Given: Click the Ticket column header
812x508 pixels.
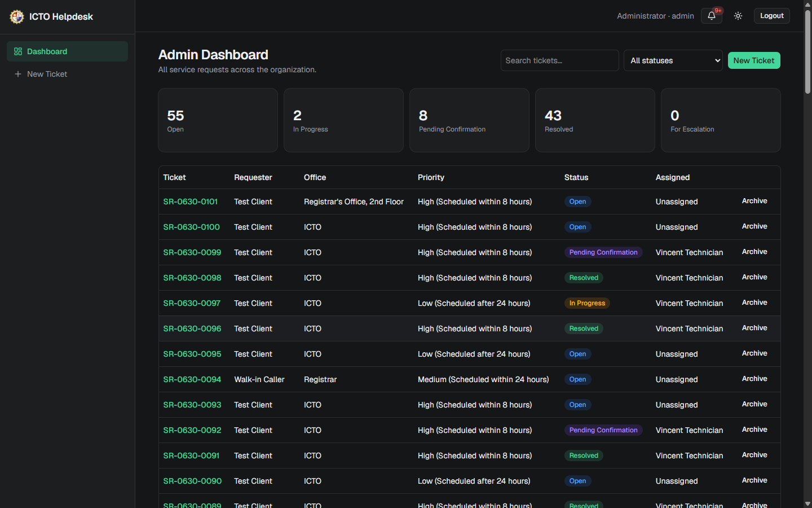Looking at the screenshot, I should pos(174,177).
